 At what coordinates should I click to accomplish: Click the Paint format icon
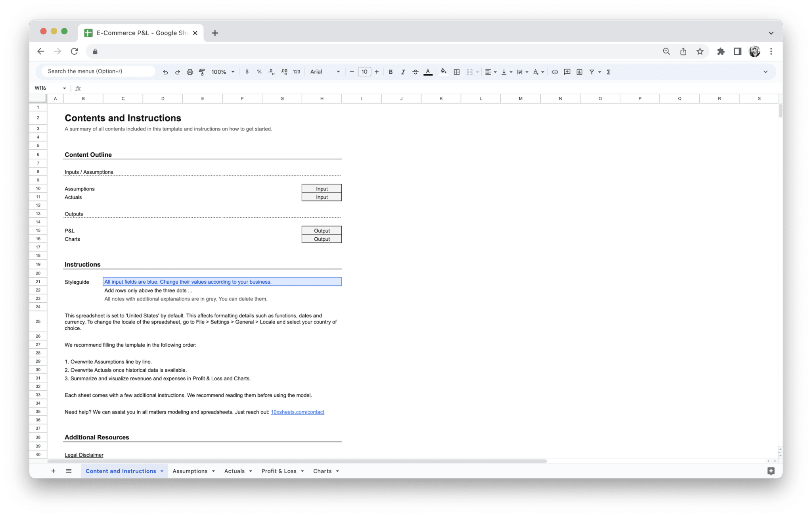click(x=202, y=72)
